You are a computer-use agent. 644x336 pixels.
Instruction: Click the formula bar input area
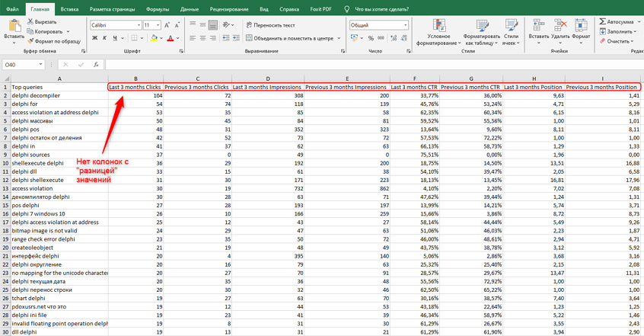coord(374,65)
